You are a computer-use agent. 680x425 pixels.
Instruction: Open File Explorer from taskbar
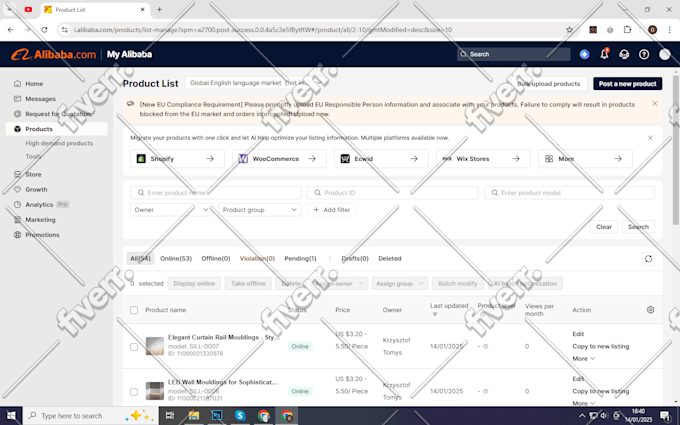[x=193, y=416]
